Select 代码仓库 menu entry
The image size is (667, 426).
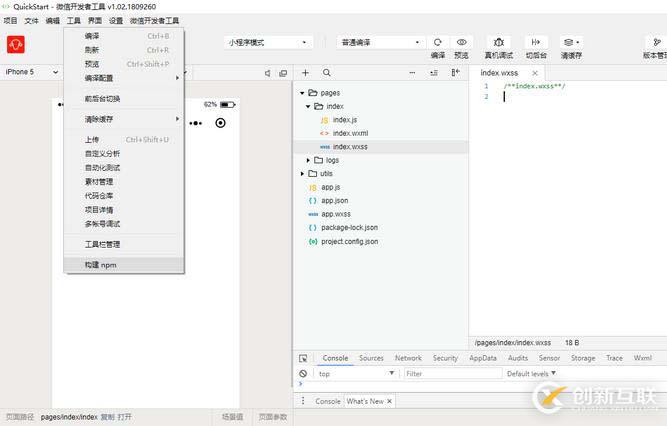point(124,196)
